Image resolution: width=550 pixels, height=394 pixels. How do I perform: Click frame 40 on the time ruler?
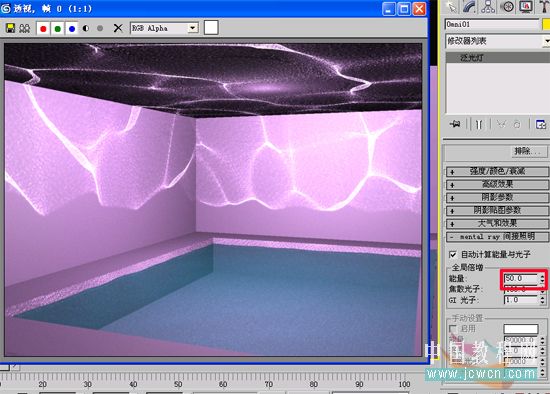coord(133,384)
